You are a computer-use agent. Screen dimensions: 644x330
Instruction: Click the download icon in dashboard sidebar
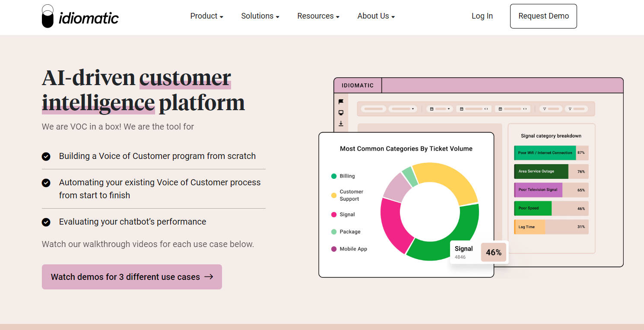coord(341,124)
